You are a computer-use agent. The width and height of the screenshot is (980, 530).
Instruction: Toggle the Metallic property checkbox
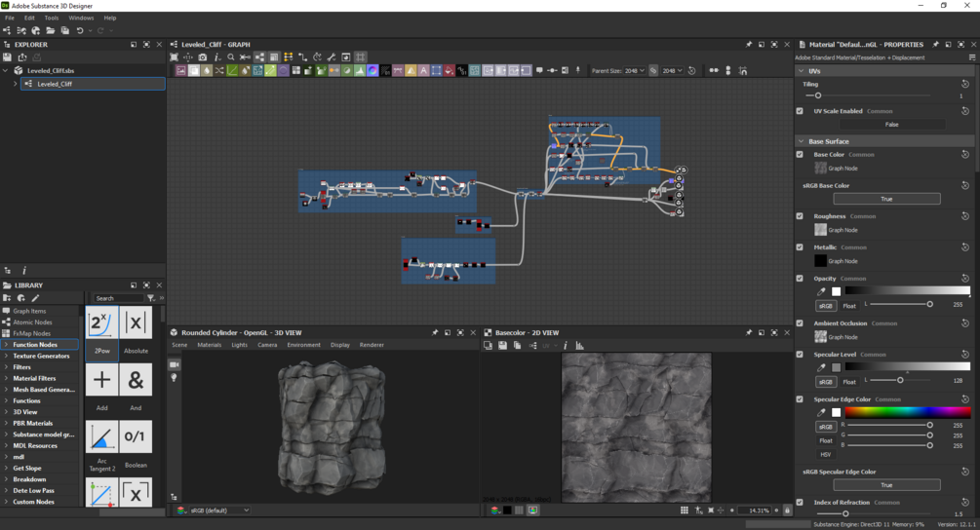click(801, 247)
